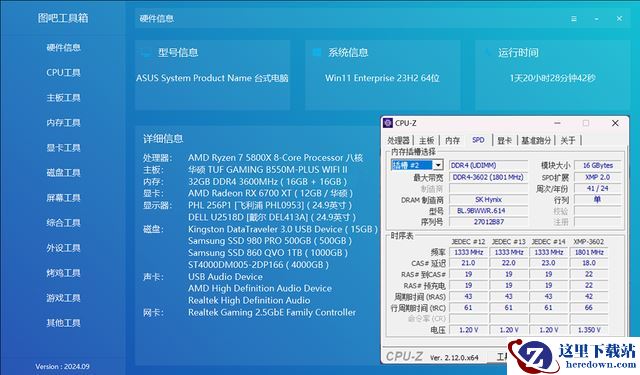The height and width of the screenshot is (375, 640).
Task: Click the XMP-3602 tRC value 66
Action: coord(589,308)
